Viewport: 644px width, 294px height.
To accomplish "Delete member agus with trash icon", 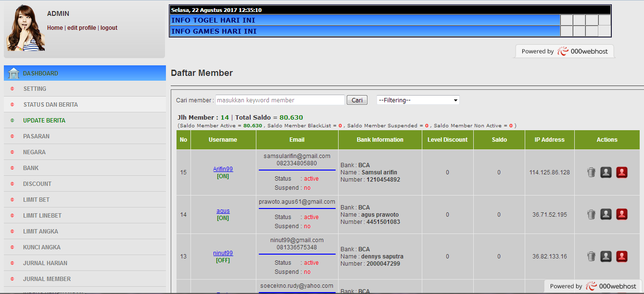I will [x=592, y=214].
